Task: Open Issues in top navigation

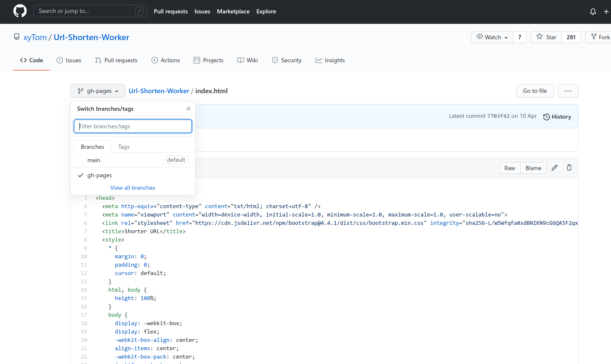Action: click(202, 11)
